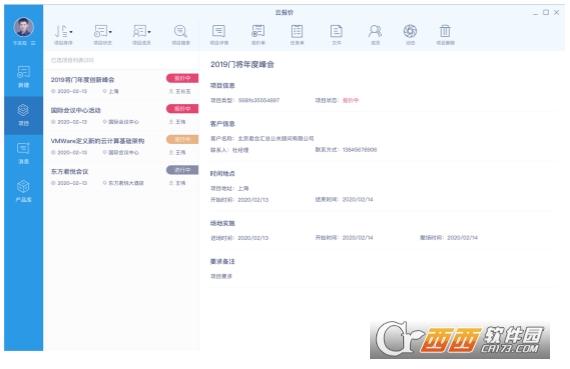This screenshot has height=369, width=570.
Task: Expand the dropdown arrow beside the sort icon
Action: [x=71, y=32]
